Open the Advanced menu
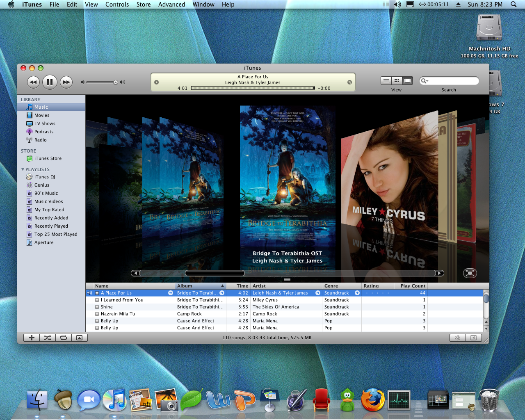Viewport: 525px width, 420px height. pos(171,5)
